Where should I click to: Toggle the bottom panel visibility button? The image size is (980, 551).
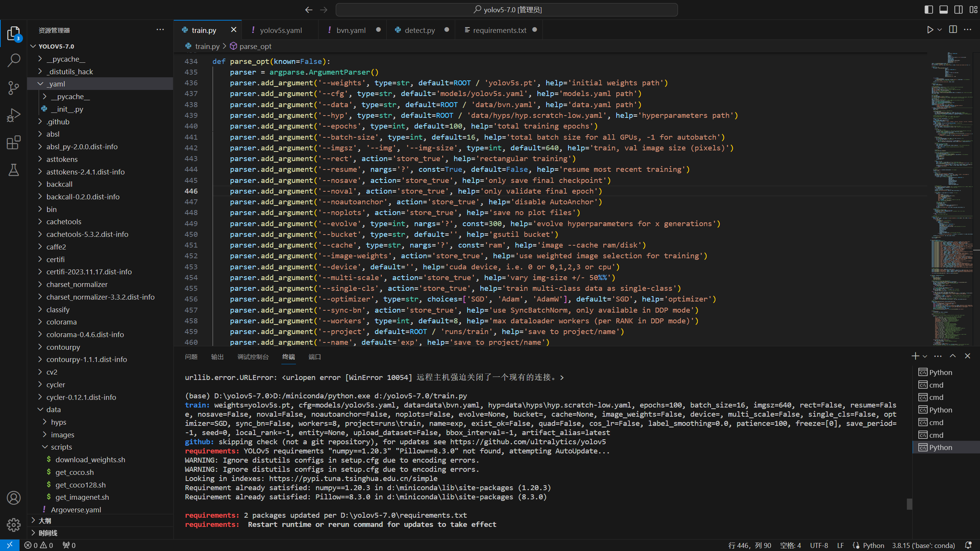(x=944, y=10)
